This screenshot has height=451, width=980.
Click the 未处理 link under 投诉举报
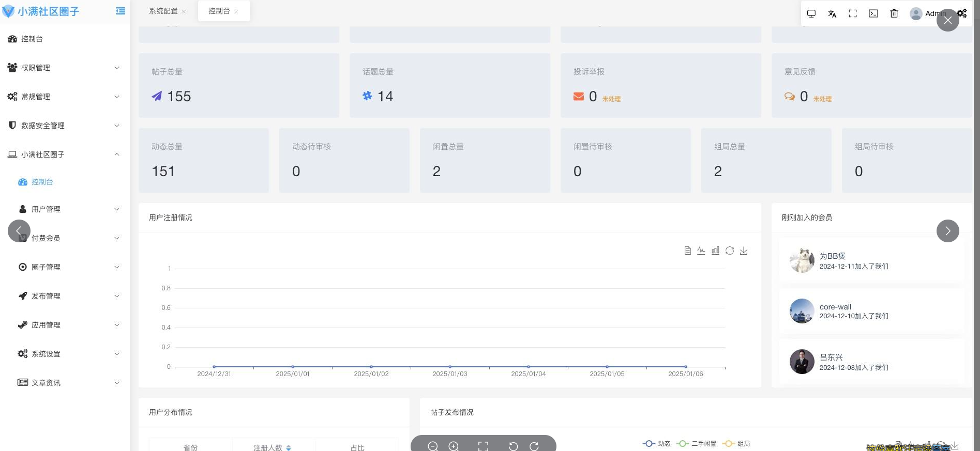point(611,99)
